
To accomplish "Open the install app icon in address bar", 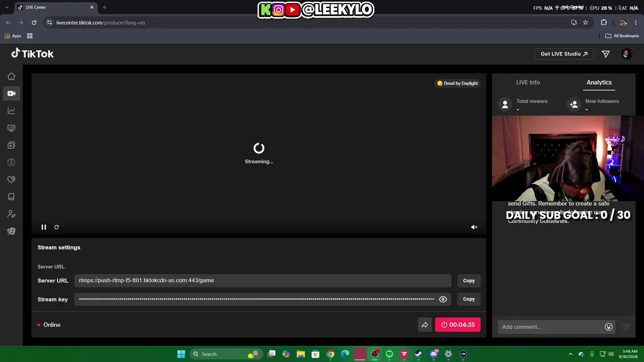I will point(574,23).
